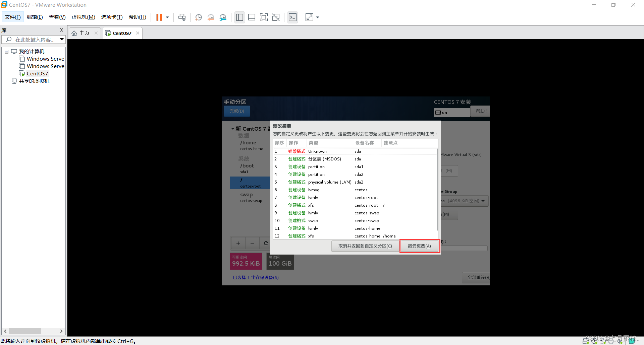The image size is (644, 345).
Task: Select the swap mount point entry
Action: click(250, 197)
